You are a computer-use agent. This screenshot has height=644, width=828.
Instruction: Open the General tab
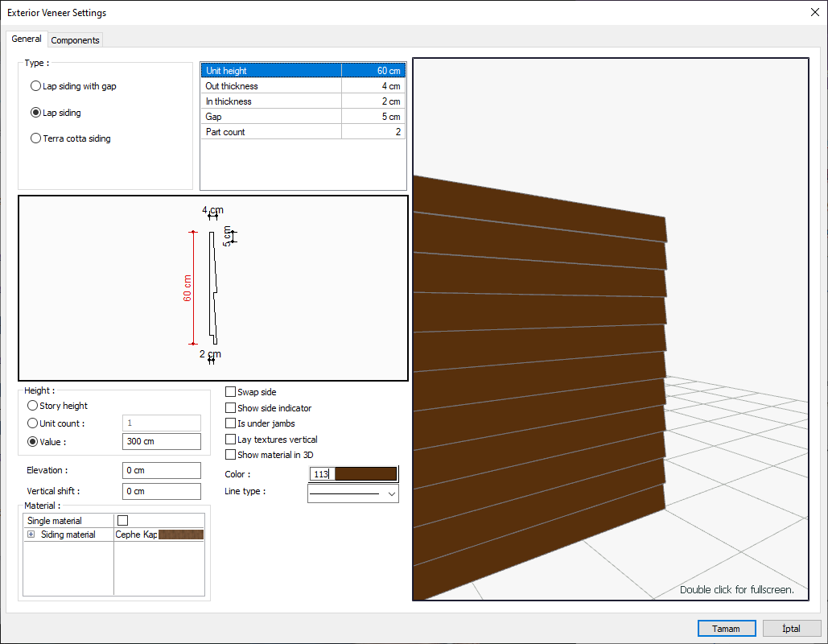pos(27,39)
